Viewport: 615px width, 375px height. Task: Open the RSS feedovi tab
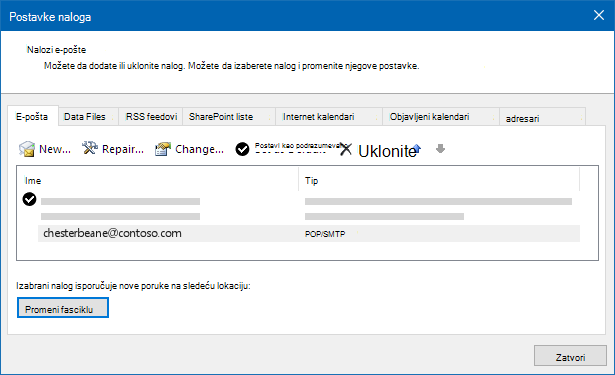151,117
